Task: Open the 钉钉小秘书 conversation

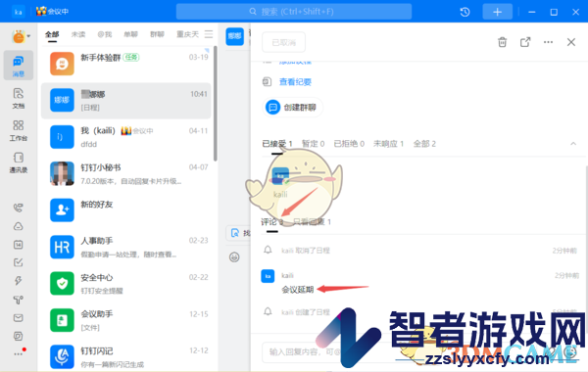Action: click(126, 174)
